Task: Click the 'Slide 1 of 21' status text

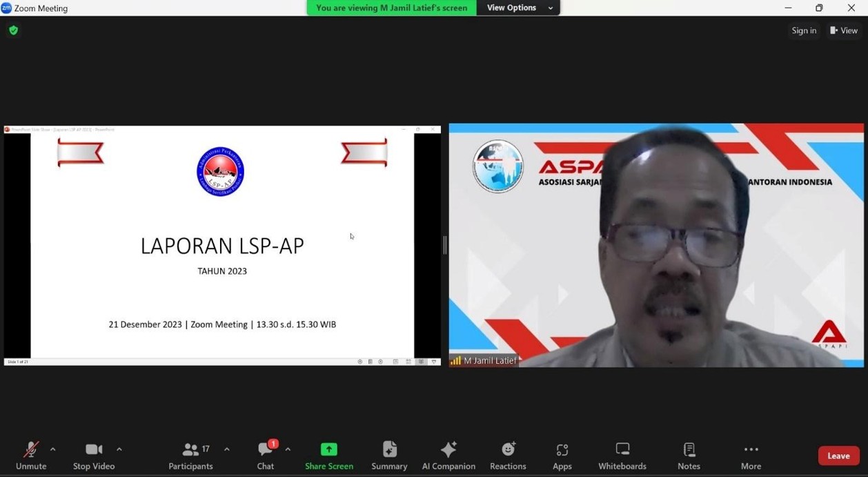Action: tap(18, 362)
